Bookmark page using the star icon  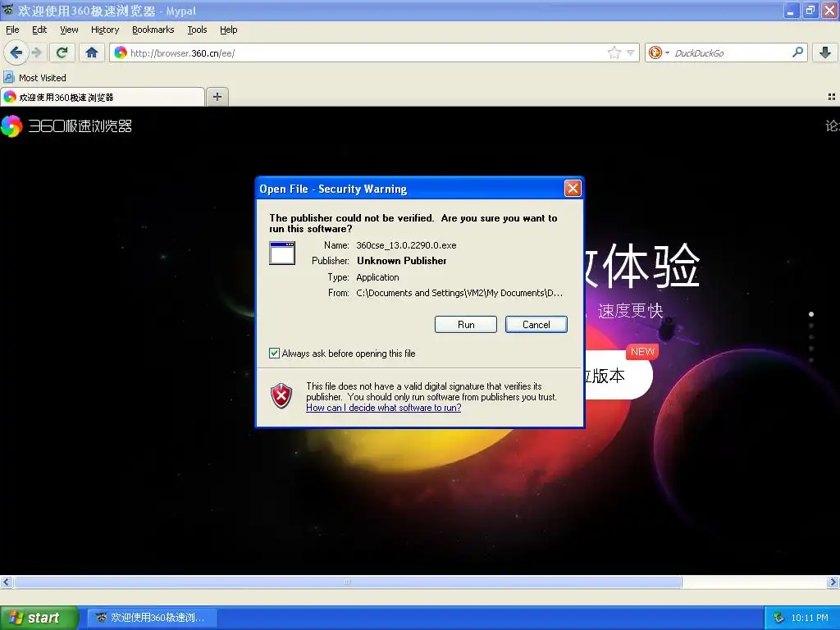(614, 52)
